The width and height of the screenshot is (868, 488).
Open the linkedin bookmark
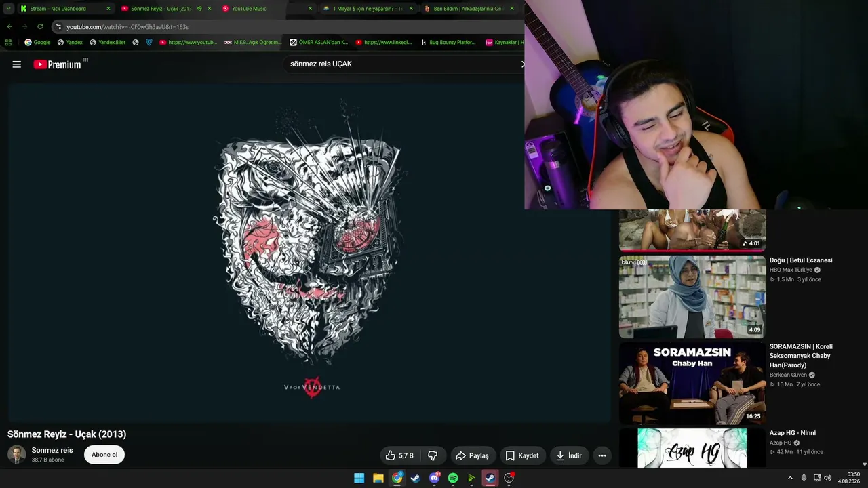tap(384, 42)
